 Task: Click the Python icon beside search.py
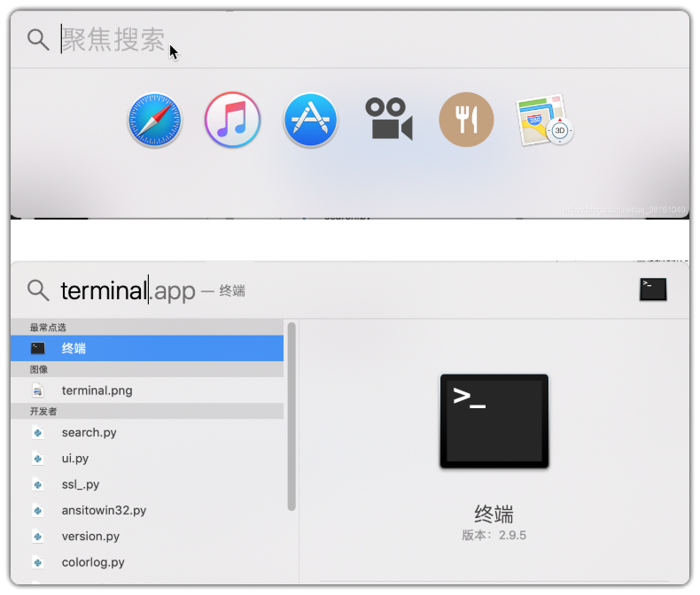click(38, 433)
